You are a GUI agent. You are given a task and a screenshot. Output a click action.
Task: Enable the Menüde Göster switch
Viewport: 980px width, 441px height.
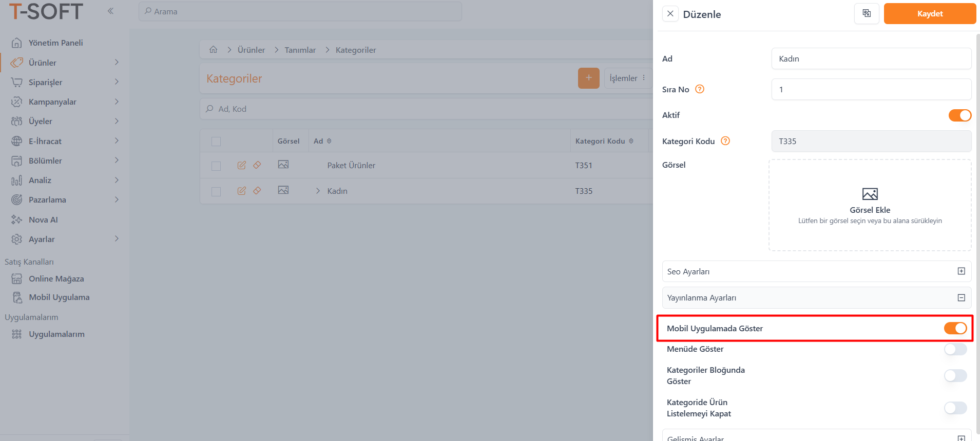pyautogui.click(x=955, y=349)
